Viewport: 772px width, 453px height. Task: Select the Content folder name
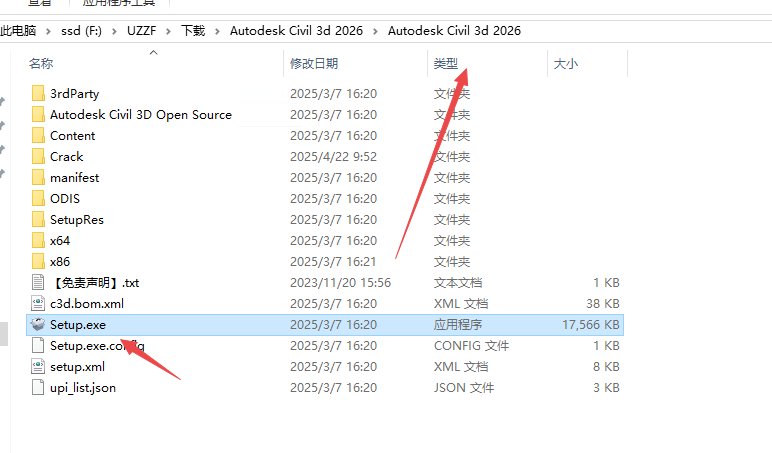(x=72, y=135)
